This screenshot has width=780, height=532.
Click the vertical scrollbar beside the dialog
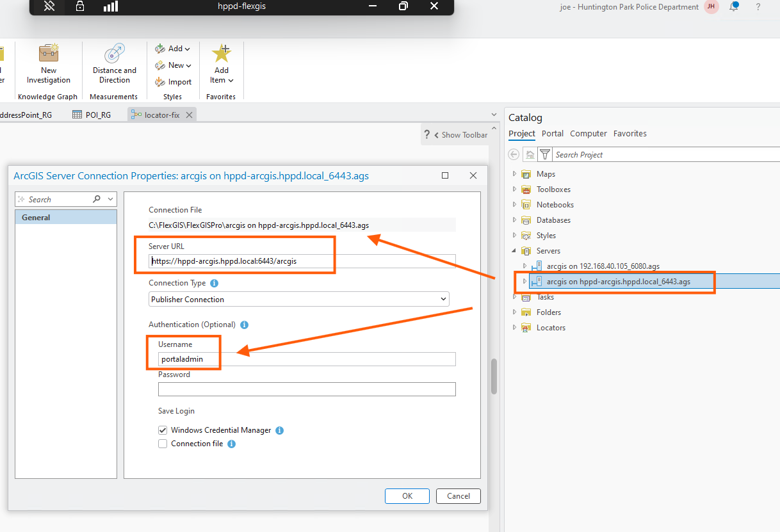pos(494,378)
